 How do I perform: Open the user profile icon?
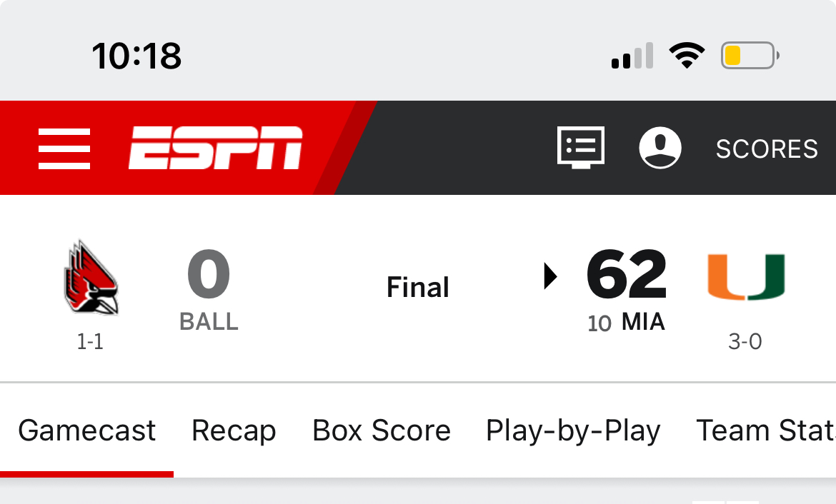(660, 148)
